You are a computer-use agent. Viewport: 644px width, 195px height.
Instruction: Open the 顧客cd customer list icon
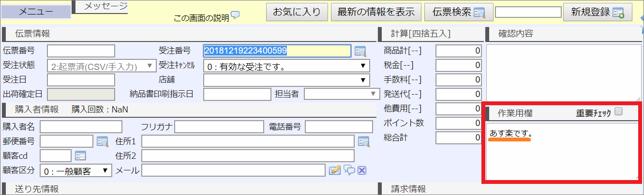tap(80, 156)
